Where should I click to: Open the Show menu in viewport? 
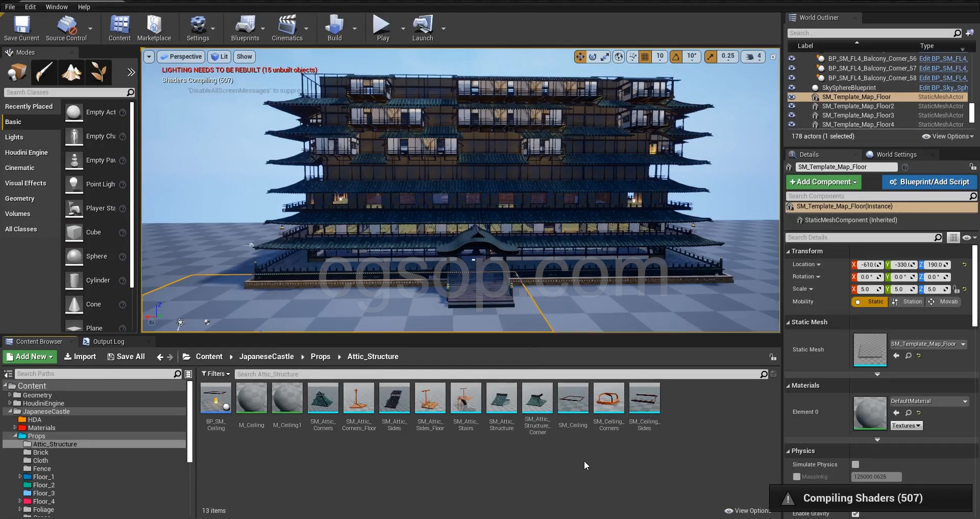tap(244, 57)
